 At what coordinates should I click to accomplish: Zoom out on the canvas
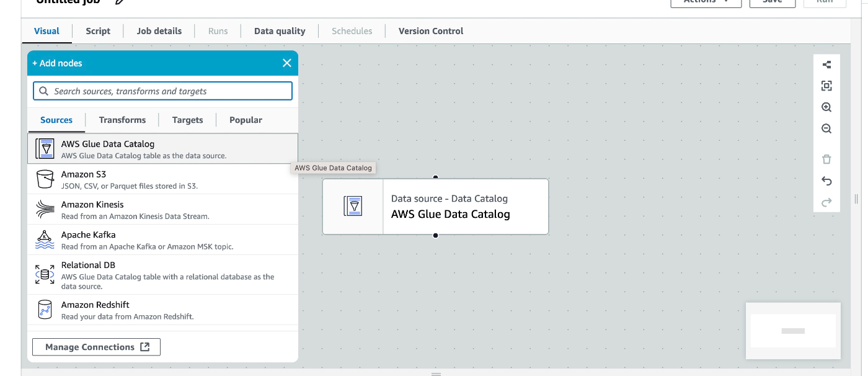point(826,129)
